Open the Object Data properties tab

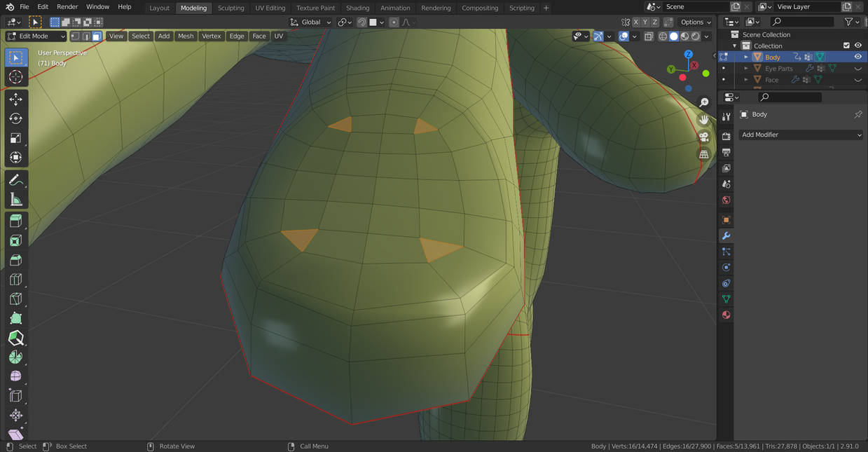(x=726, y=299)
